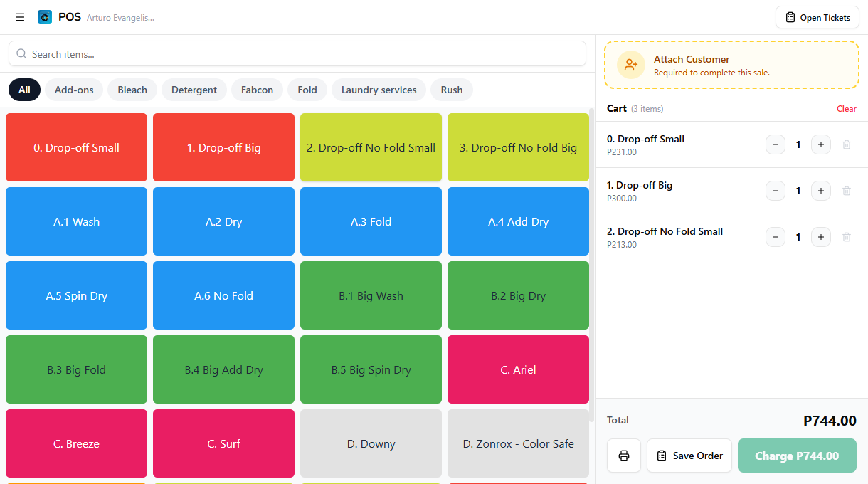Add 3. Drop-off No Fold Big
Screen dimensions: 868x484
click(518, 147)
